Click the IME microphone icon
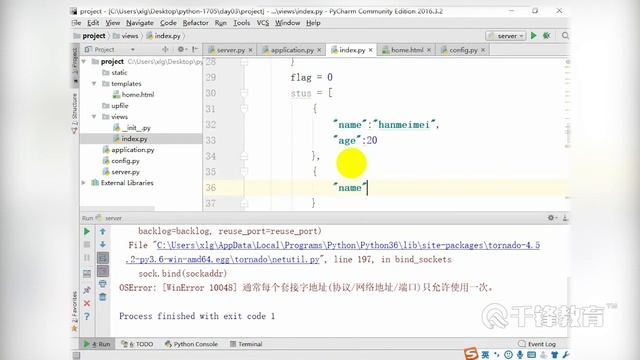 click(x=520, y=355)
